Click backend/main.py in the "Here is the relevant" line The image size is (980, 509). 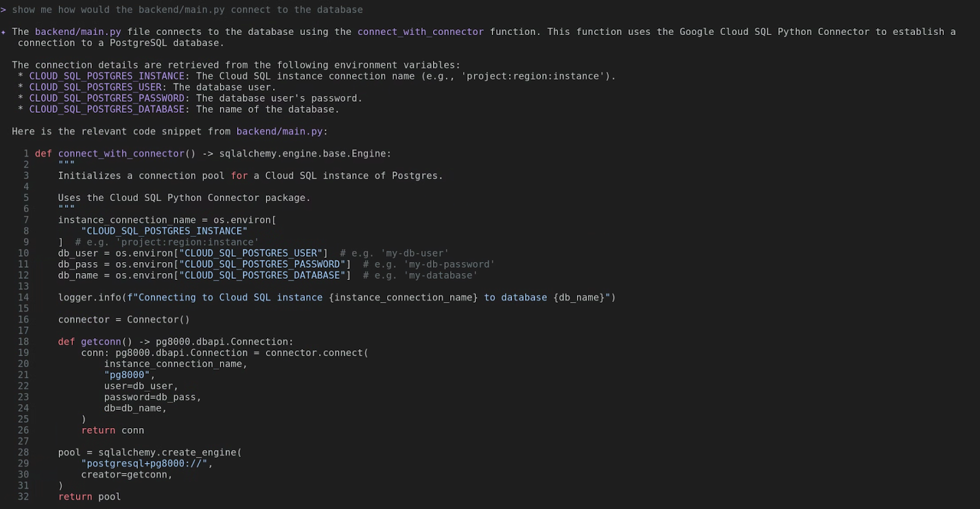(279, 132)
